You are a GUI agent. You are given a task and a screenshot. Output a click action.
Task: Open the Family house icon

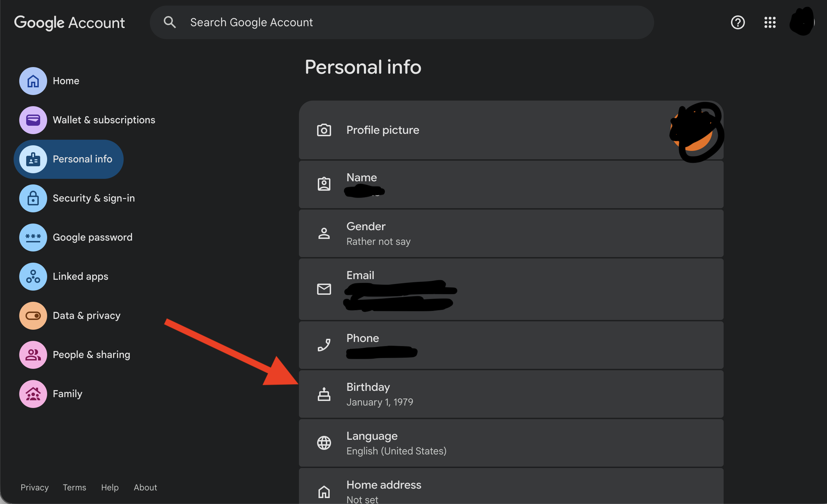(x=33, y=394)
